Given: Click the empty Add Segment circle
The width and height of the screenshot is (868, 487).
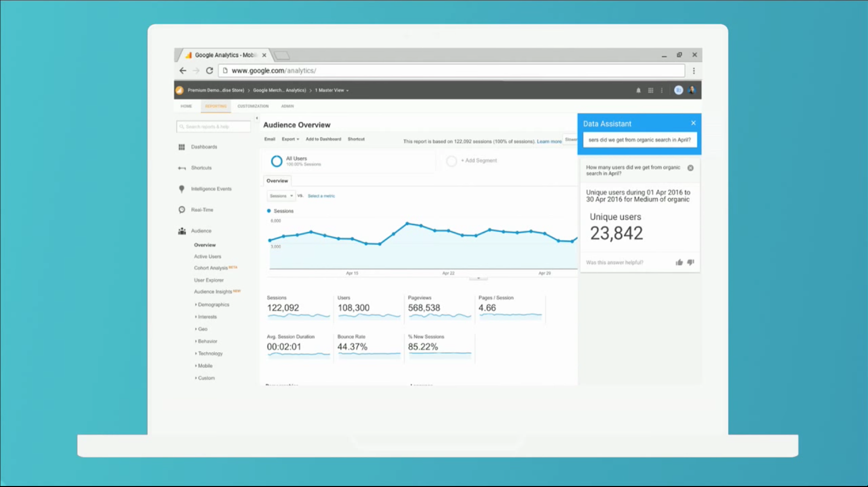Looking at the screenshot, I should click(x=451, y=161).
